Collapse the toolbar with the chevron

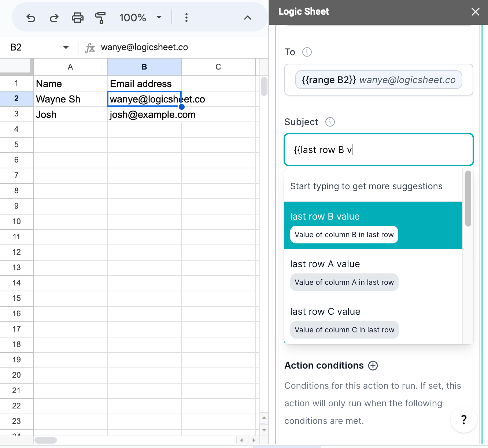pyautogui.click(x=248, y=17)
